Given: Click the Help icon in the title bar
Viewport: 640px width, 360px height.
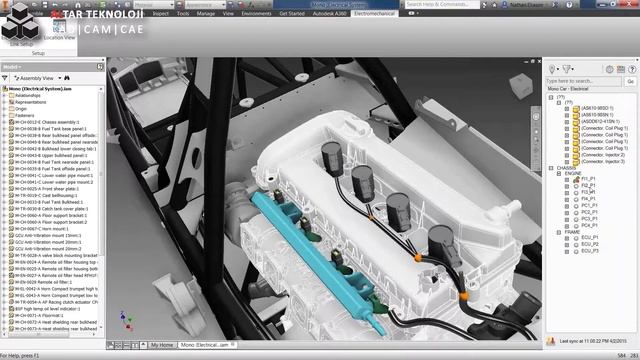Looking at the screenshot, I should coord(569,4).
